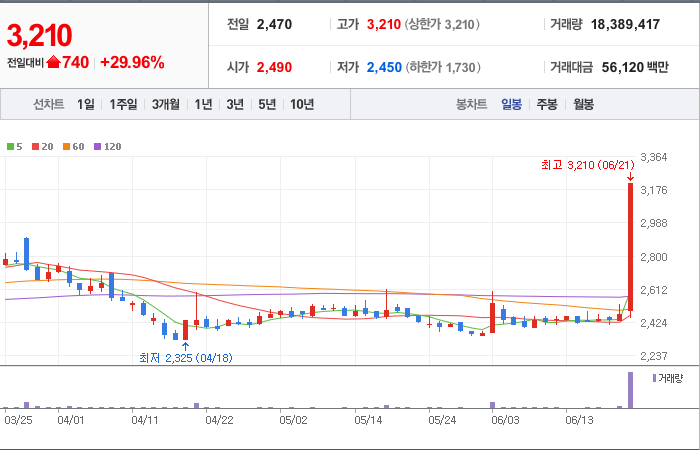Viewport: 700px width, 450px height.
Task: Click the 전일 value 2,470
Action: (274, 24)
